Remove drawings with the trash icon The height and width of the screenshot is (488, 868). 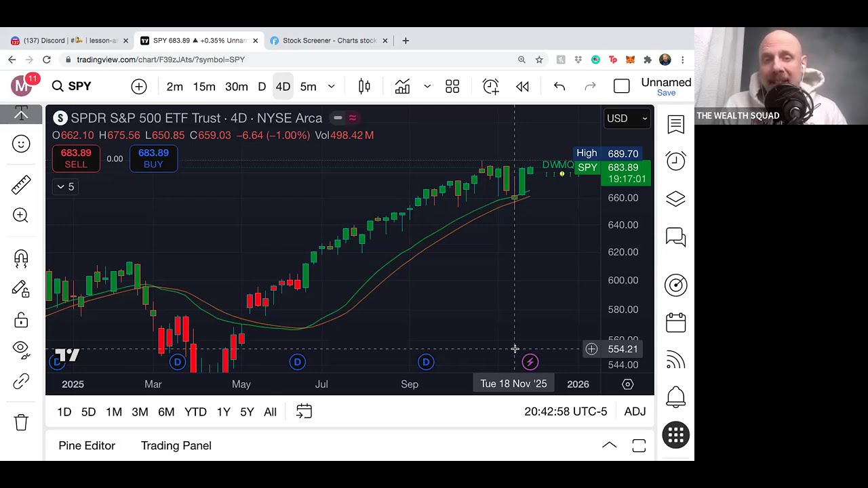21,422
